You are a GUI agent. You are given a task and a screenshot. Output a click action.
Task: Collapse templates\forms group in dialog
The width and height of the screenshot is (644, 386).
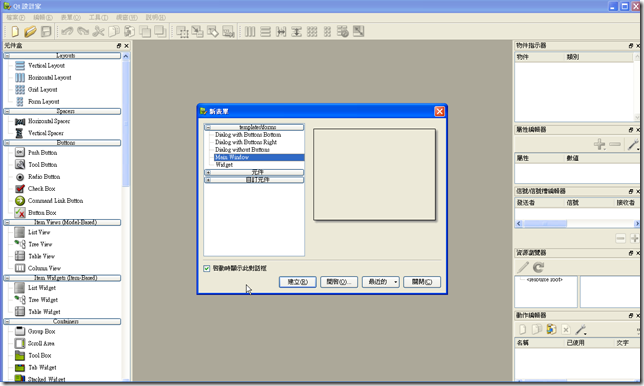(x=208, y=127)
